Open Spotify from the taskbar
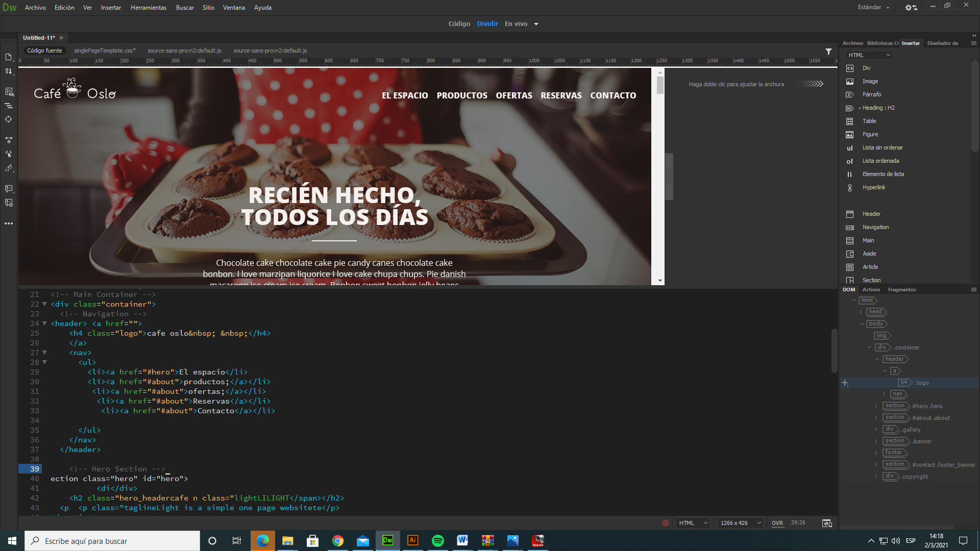 tap(438, 541)
